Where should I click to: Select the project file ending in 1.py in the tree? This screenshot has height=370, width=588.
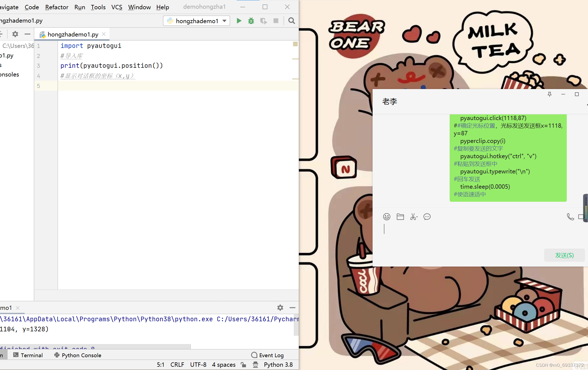[x=7, y=56]
